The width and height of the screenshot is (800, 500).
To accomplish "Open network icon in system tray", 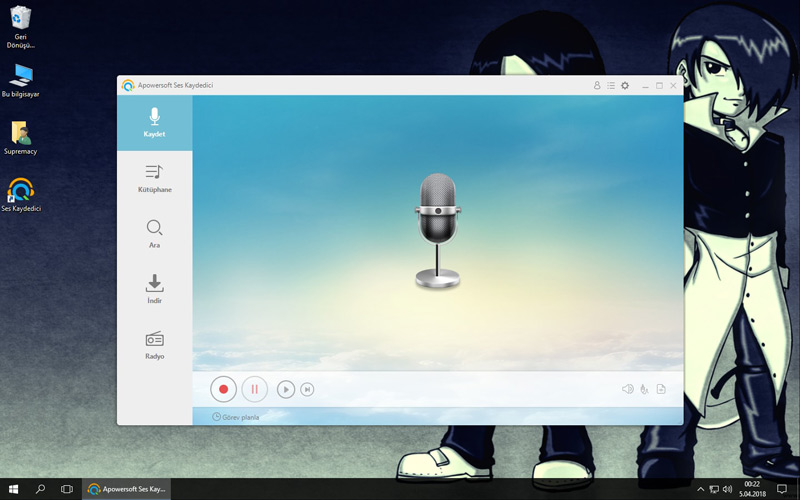I will pyautogui.click(x=714, y=489).
